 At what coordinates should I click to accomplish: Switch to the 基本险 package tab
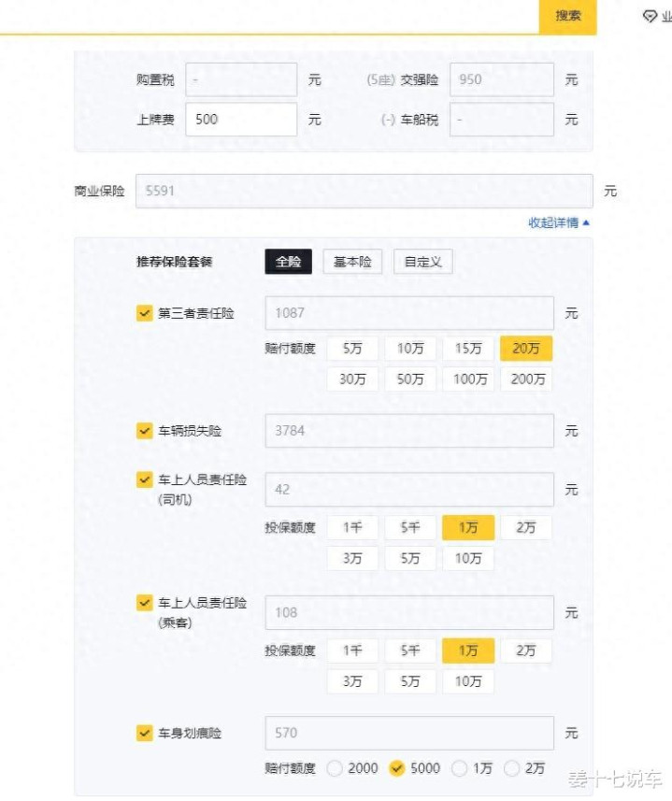point(352,262)
